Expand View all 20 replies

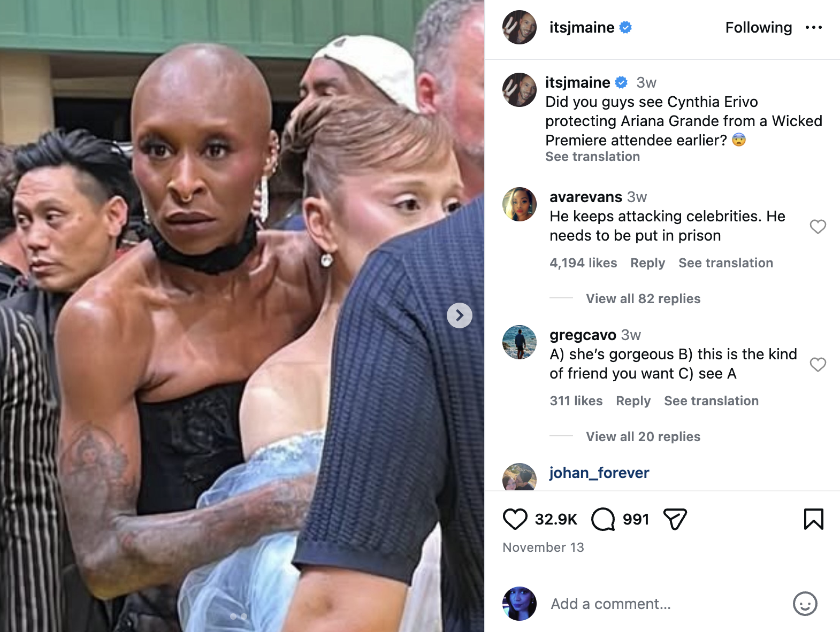(643, 436)
